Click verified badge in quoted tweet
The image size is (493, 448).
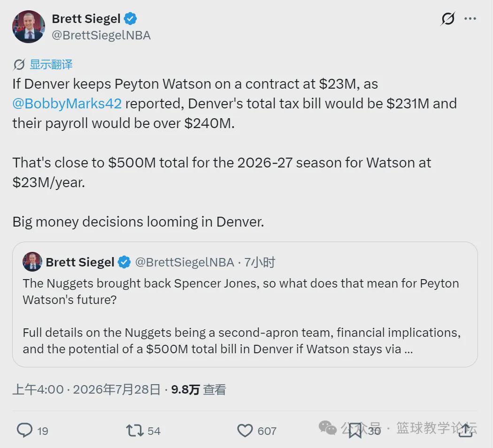(124, 262)
